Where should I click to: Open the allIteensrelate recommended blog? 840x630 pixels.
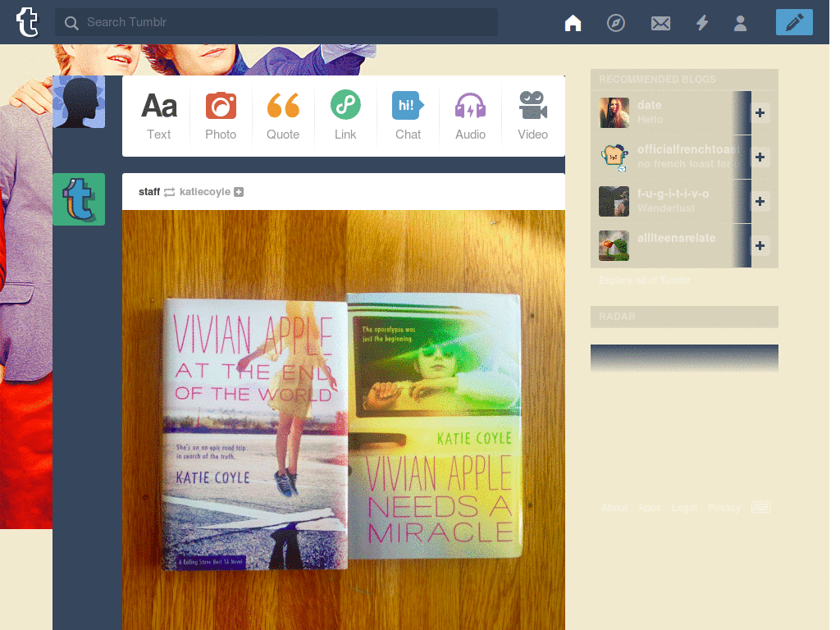click(x=676, y=238)
